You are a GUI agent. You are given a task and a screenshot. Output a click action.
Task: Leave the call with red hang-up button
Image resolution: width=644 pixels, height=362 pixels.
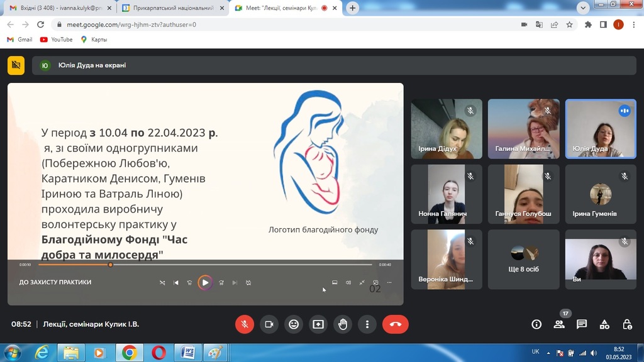[x=396, y=324]
